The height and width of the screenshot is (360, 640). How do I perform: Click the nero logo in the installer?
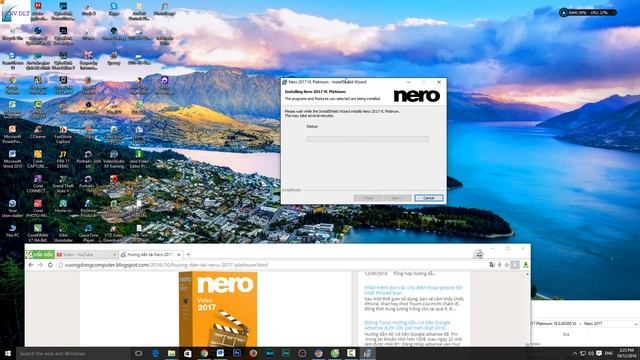coord(416,96)
